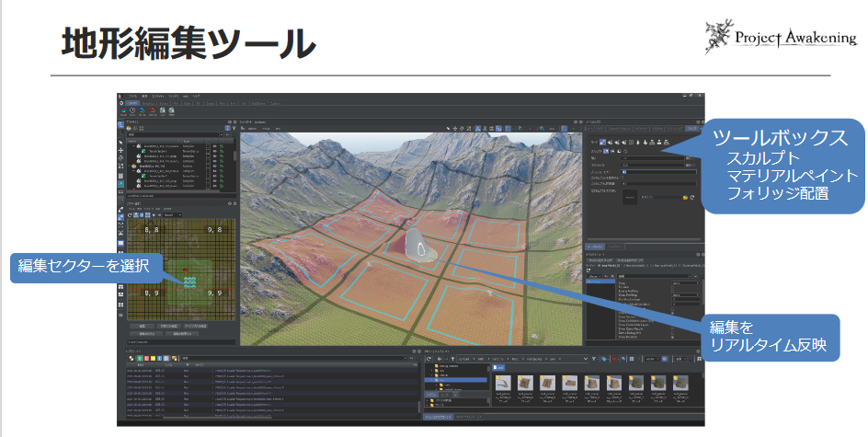
Task: Open the web menu in menu bar
Action: (x=186, y=96)
